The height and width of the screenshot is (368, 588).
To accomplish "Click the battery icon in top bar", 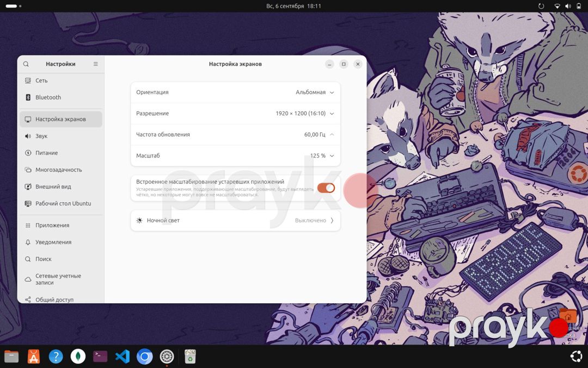I will point(579,6).
